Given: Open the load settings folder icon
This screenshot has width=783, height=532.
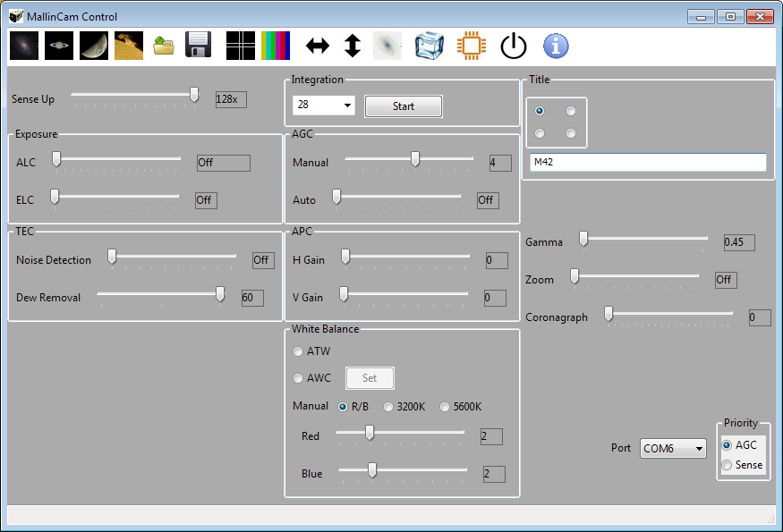Looking at the screenshot, I should 164,46.
